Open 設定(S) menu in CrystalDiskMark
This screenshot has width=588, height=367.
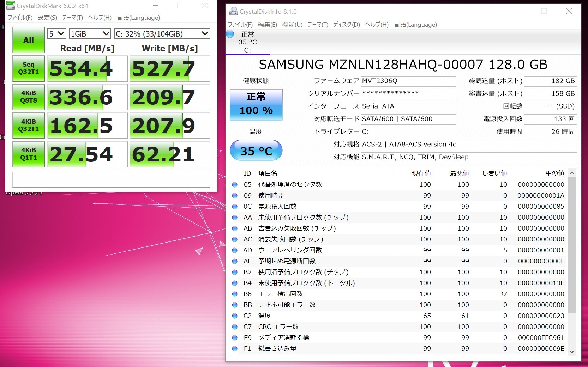[x=47, y=18]
